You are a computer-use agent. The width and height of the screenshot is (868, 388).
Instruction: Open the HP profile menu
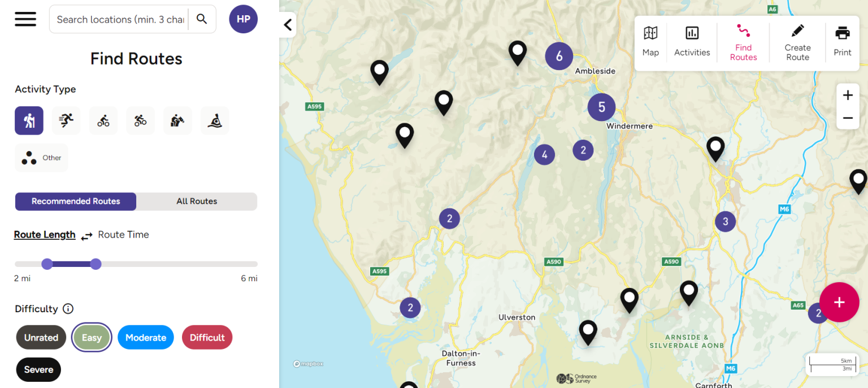243,19
